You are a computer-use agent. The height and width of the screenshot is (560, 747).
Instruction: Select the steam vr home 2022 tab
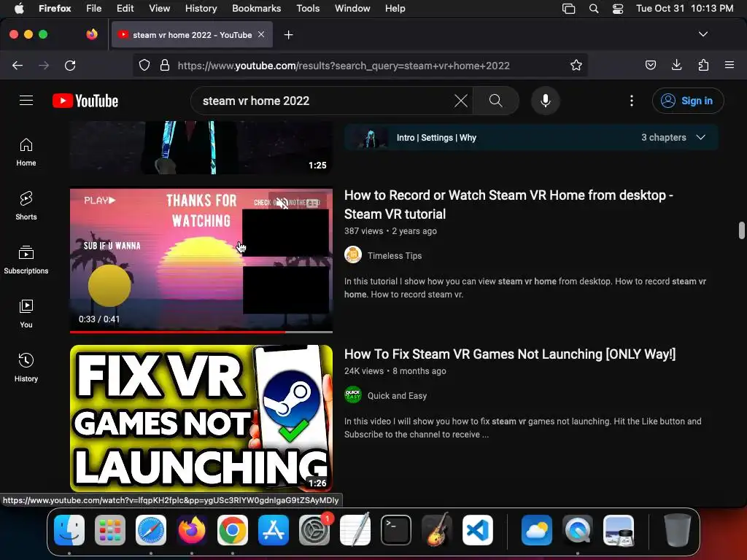(192, 35)
